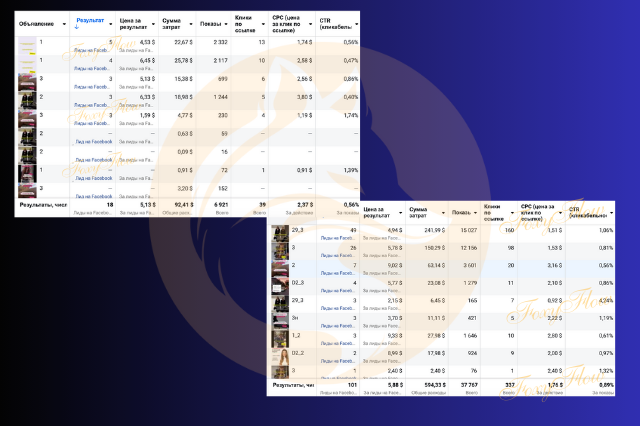
Task: Open Сумма затрат dropdown in upper table
Action: (x=191, y=24)
